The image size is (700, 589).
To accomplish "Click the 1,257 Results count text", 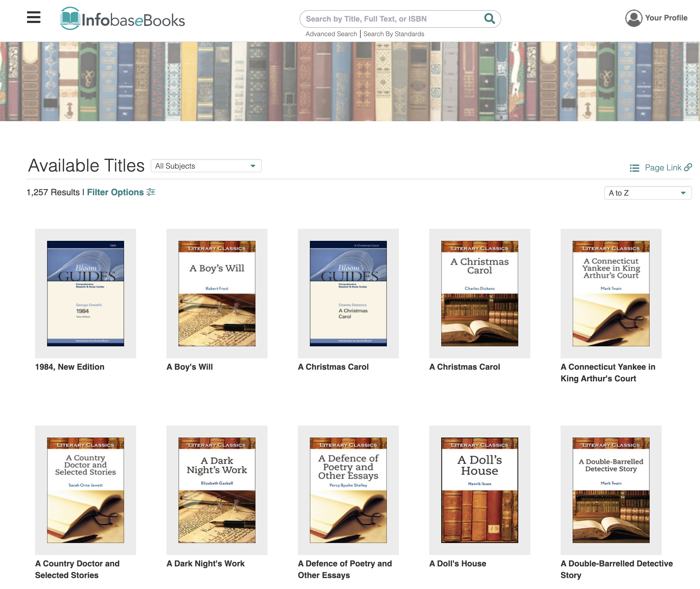I will click(x=53, y=192).
